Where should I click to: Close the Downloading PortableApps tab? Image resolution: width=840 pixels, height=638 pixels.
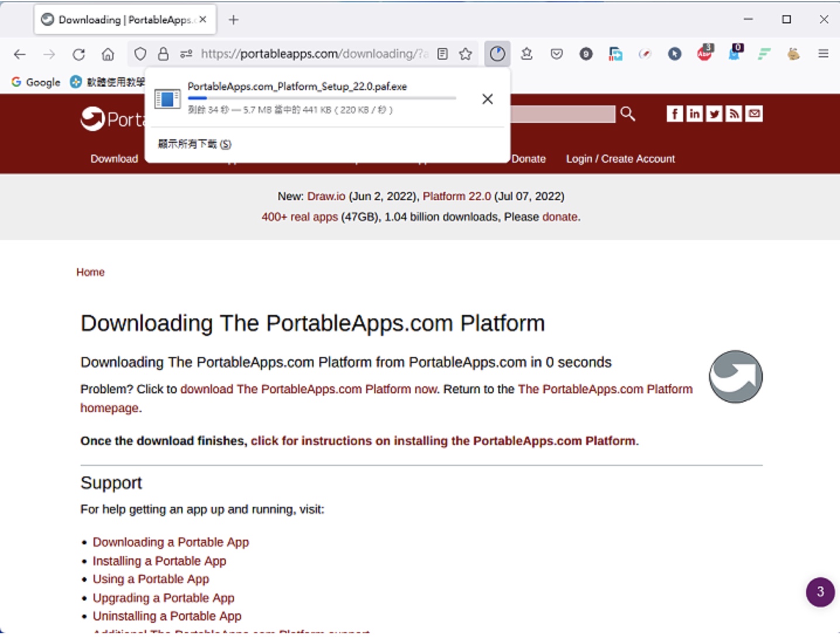pos(202,19)
